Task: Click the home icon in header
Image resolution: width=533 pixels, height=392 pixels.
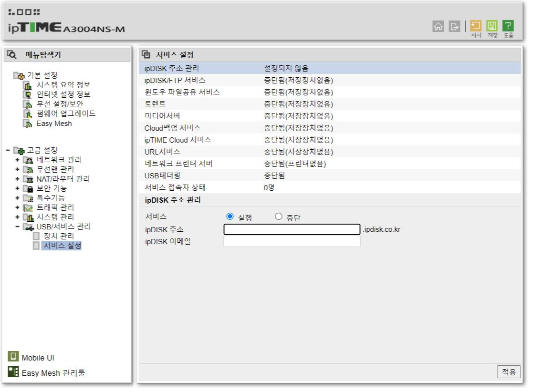Action: 438,26
